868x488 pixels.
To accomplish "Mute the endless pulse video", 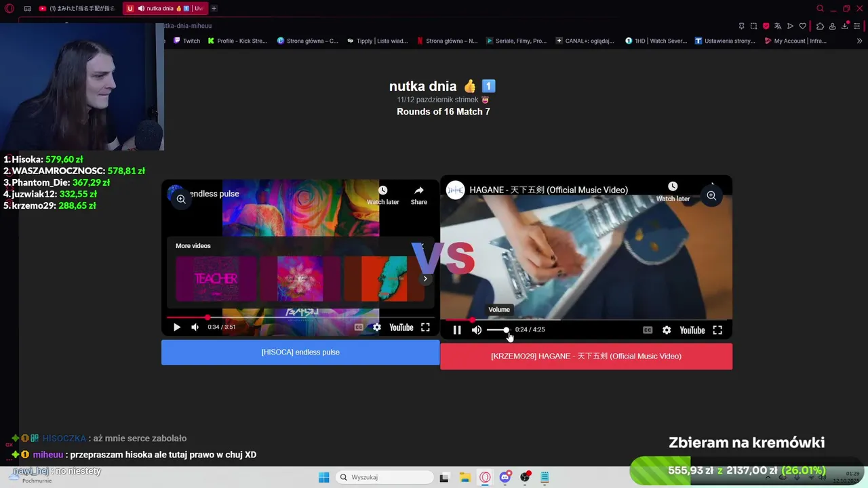I will (x=195, y=327).
